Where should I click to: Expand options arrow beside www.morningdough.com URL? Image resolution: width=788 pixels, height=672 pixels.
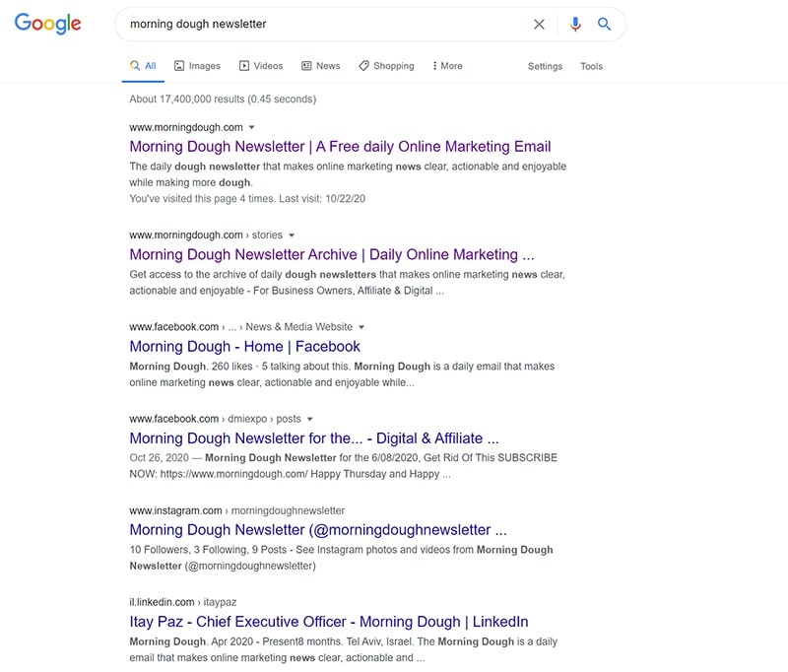coord(252,128)
